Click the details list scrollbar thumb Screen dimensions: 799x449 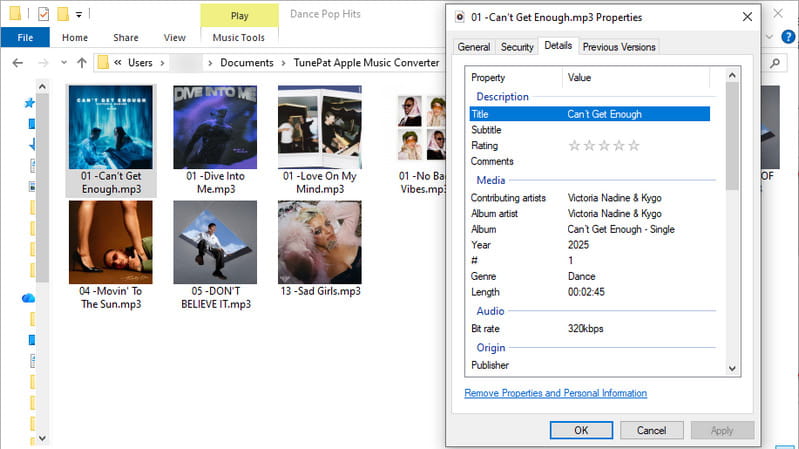pyautogui.click(x=732, y=136)
